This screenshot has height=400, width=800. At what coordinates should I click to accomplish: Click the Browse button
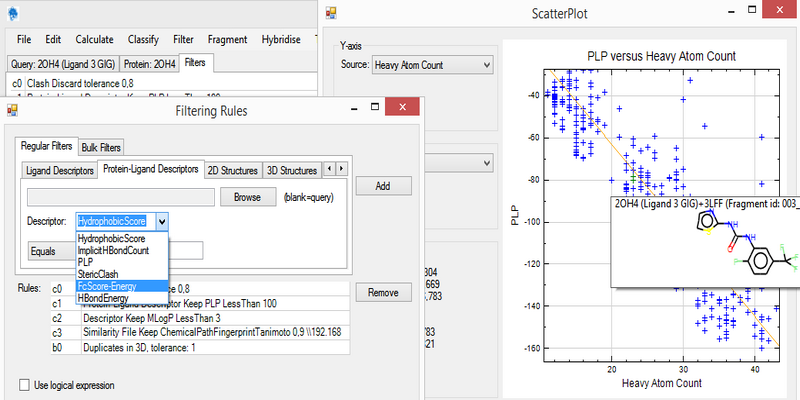point(247,197)
